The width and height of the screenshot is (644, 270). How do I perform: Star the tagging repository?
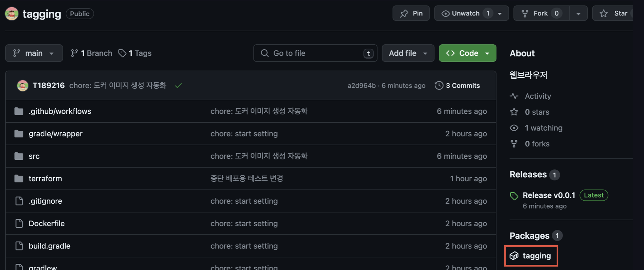point(614,13)
